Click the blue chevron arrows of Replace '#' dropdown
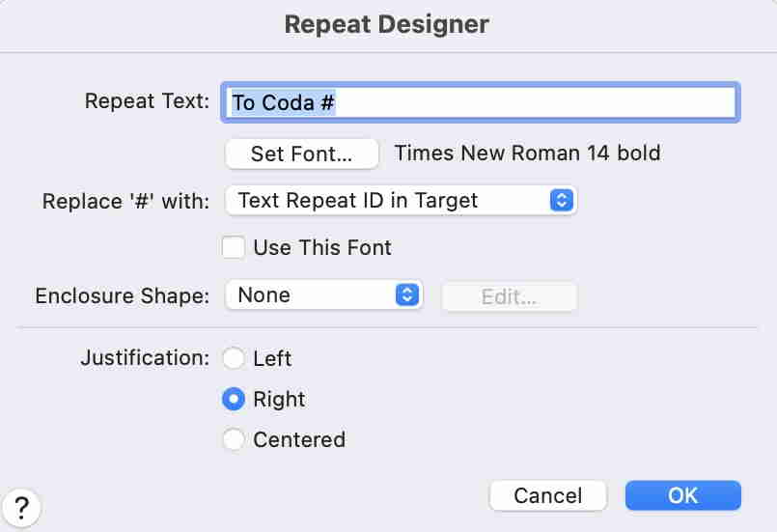777x532 pixels. coord(562,200)
